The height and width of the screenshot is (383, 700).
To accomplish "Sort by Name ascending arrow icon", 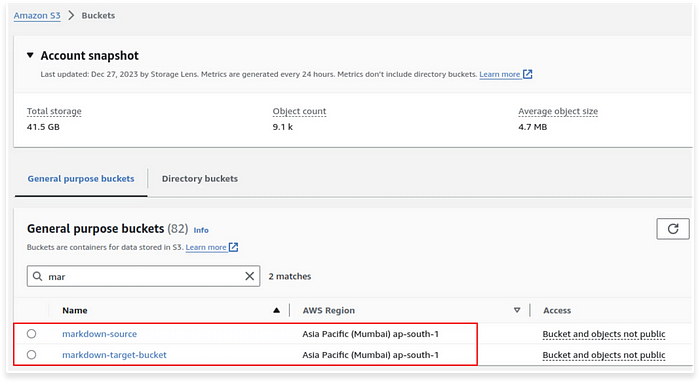I will tap(276, 310).
